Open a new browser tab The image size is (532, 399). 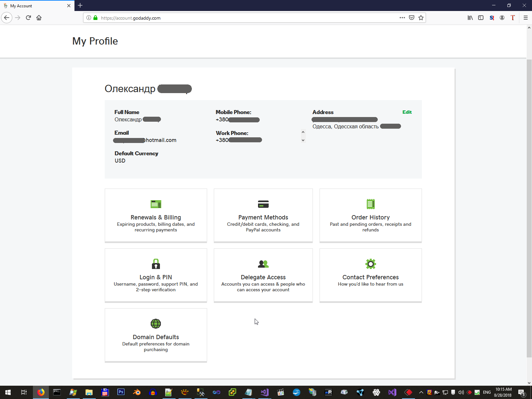(80, 5)
